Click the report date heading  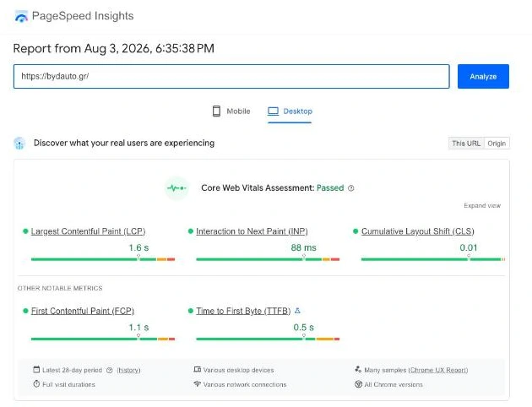pos(114,48)
